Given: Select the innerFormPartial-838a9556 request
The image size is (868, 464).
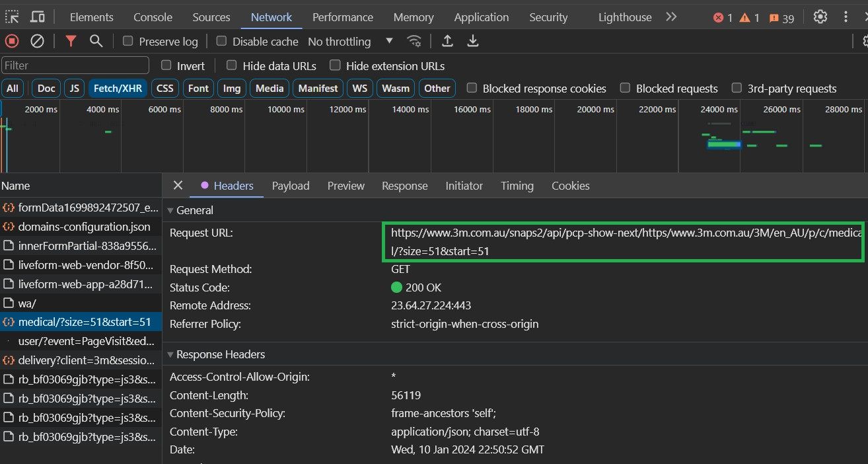Looking at the screenshot, I should point(81,246).
